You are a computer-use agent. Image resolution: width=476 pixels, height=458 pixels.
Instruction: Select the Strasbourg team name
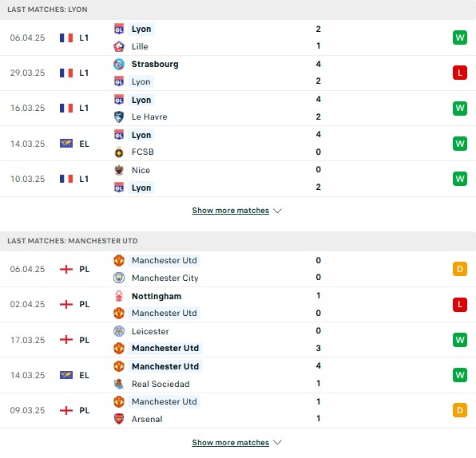[155, 64]
